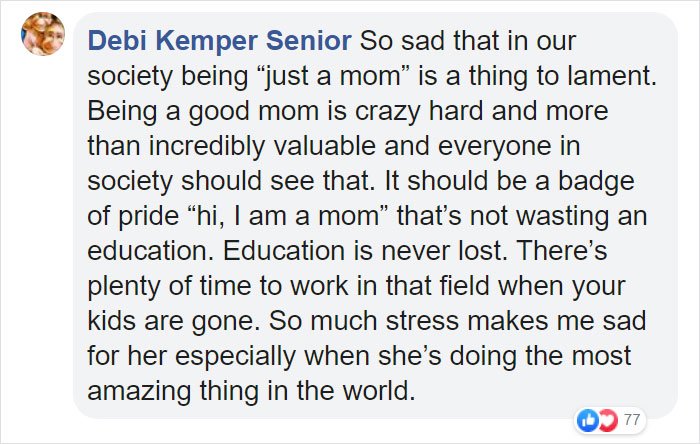This screenshot has height=444, width=700.
Task: Click the word "Debi" in the commenter name
Action: [x=117, y=41]
